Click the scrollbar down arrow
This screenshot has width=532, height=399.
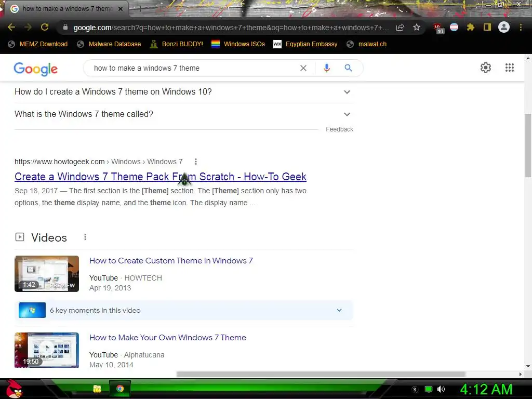(x=528, y=366)
